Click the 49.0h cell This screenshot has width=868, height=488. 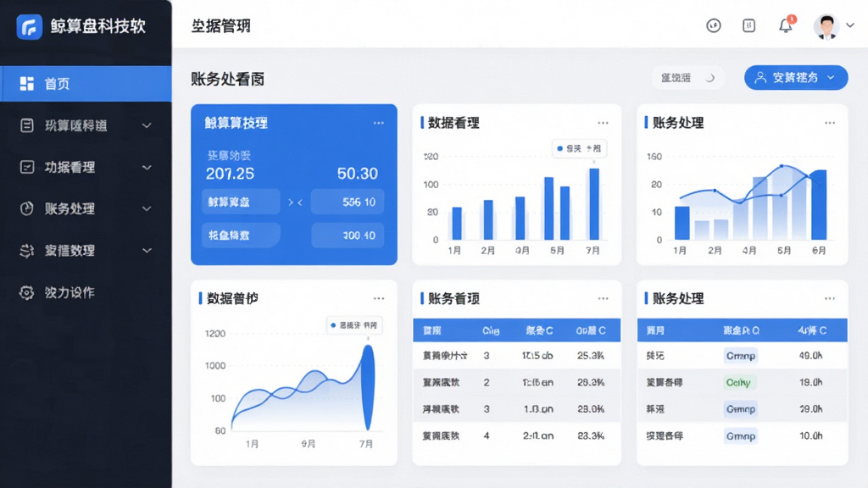810,356
